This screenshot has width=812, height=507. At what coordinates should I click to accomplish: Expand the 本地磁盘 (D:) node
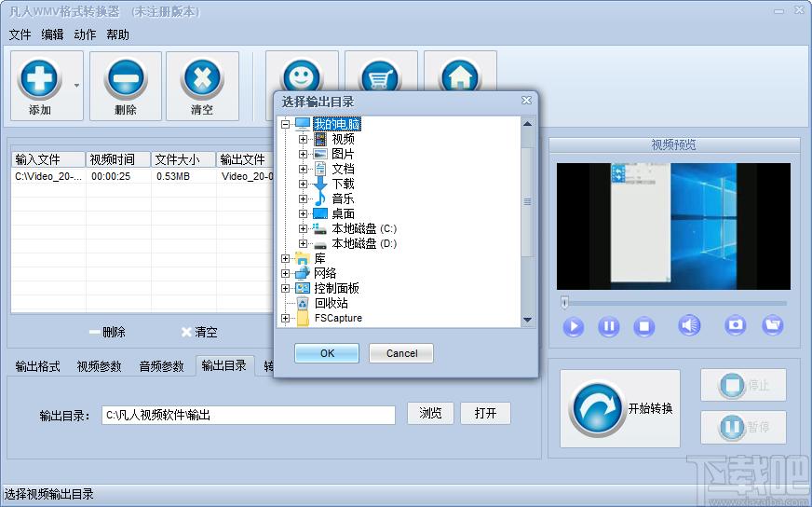(x=303, y=243)
